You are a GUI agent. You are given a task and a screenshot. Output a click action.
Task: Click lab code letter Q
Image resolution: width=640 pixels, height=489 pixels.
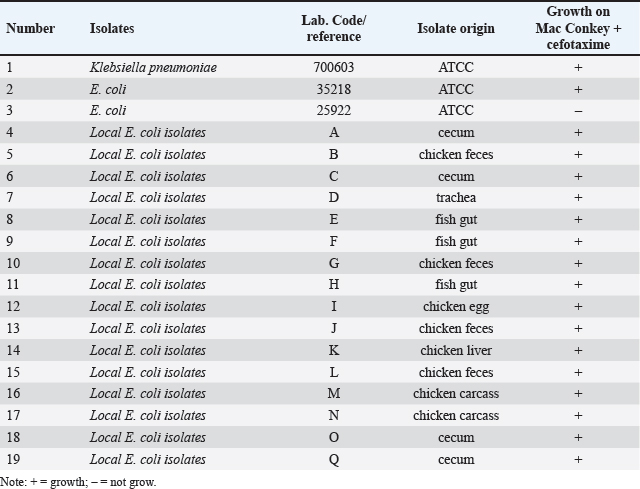334,459
